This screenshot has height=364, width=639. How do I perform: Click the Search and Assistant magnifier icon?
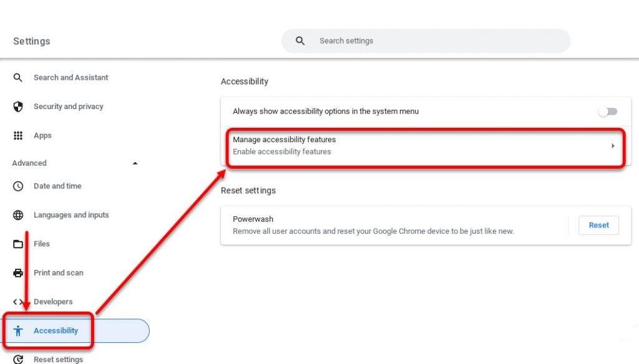17,77
